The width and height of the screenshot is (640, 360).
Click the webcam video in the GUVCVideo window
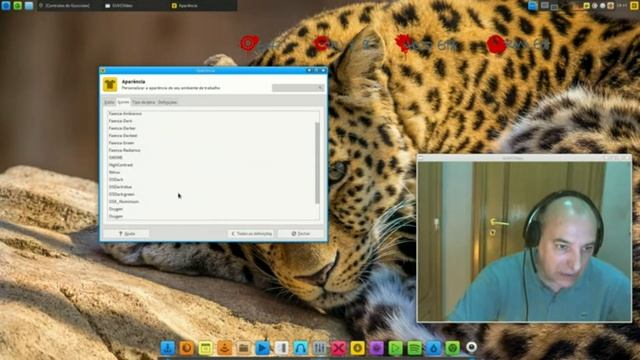[x=524, y=241]
